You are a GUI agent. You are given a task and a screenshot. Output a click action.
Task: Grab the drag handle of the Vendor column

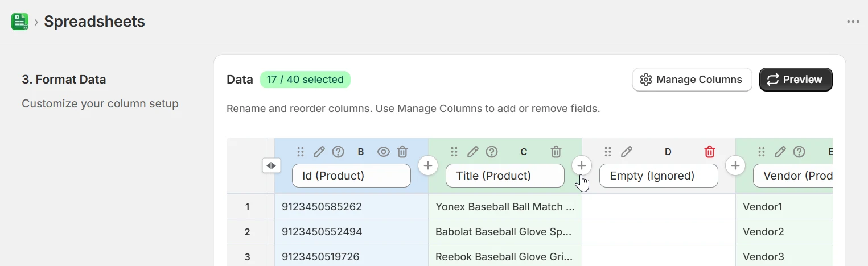[762, 152]
